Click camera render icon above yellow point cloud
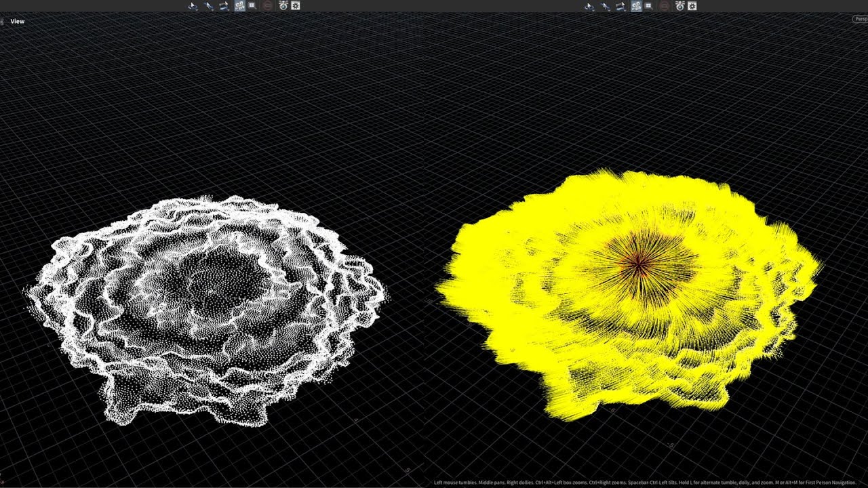This screenshot has height=488, width=868. 679,6
